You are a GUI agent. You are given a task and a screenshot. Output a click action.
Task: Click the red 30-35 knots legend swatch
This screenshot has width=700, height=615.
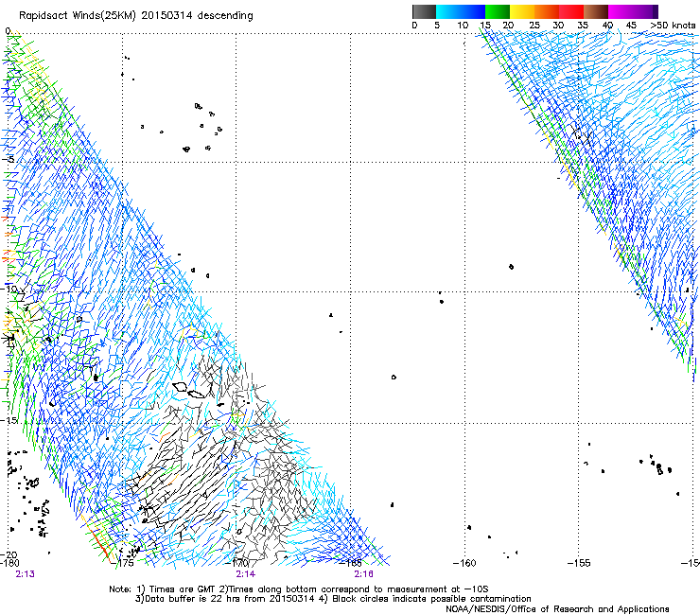[571, 11]
